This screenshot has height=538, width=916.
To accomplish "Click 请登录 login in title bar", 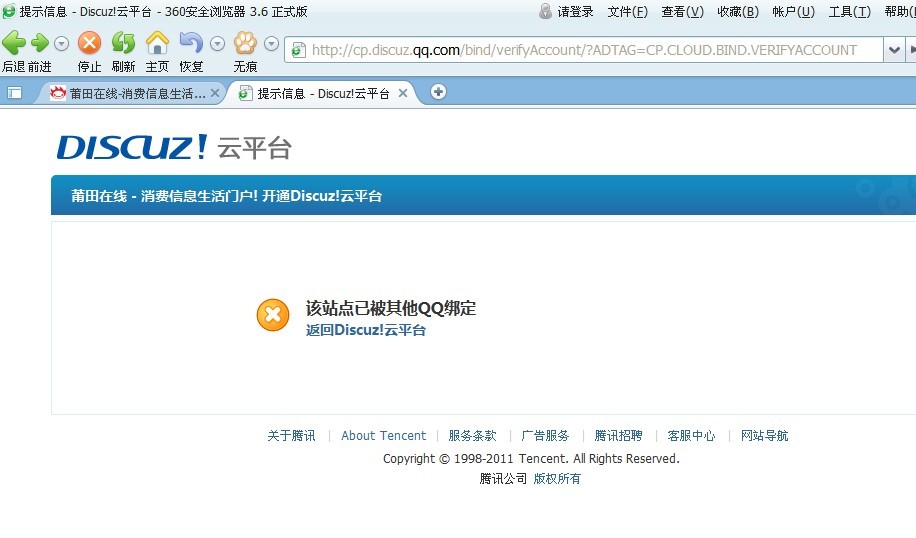I will pyautogui.click(x=575, y=12).
